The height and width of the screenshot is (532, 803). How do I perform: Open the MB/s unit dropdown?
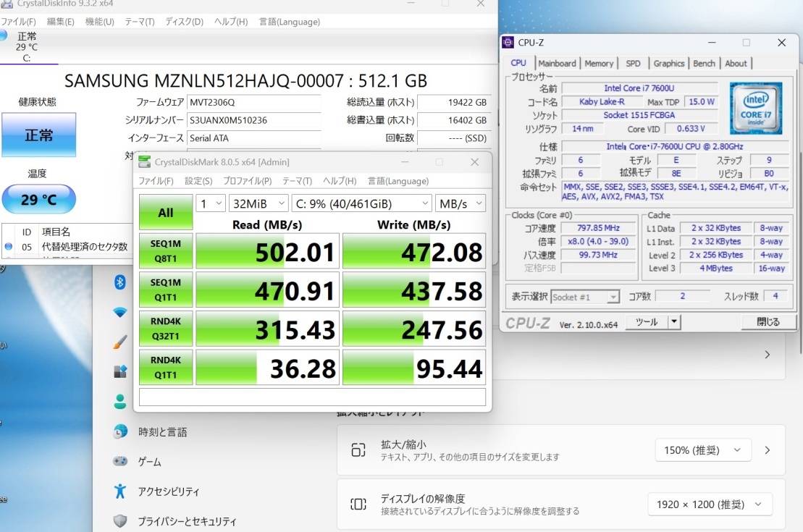coord(460,204)
